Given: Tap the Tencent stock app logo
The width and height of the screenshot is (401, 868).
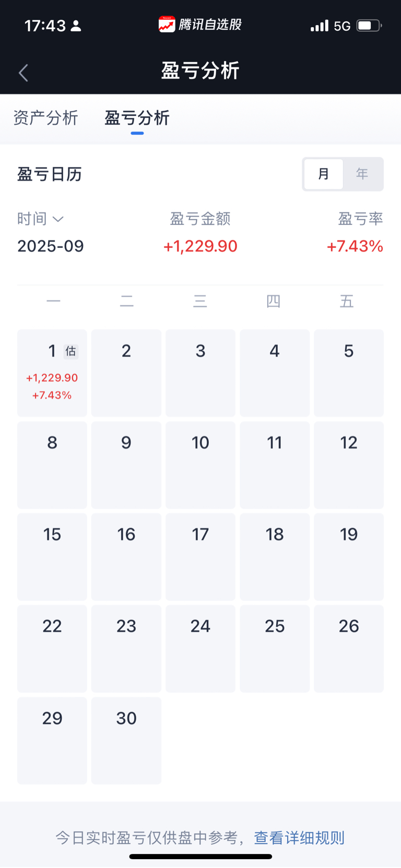Looking at the screenshot, I should point(167,25).
